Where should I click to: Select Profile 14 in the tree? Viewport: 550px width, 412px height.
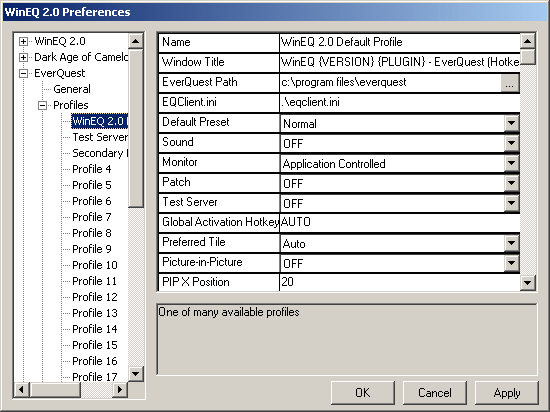tap(95, 329)
